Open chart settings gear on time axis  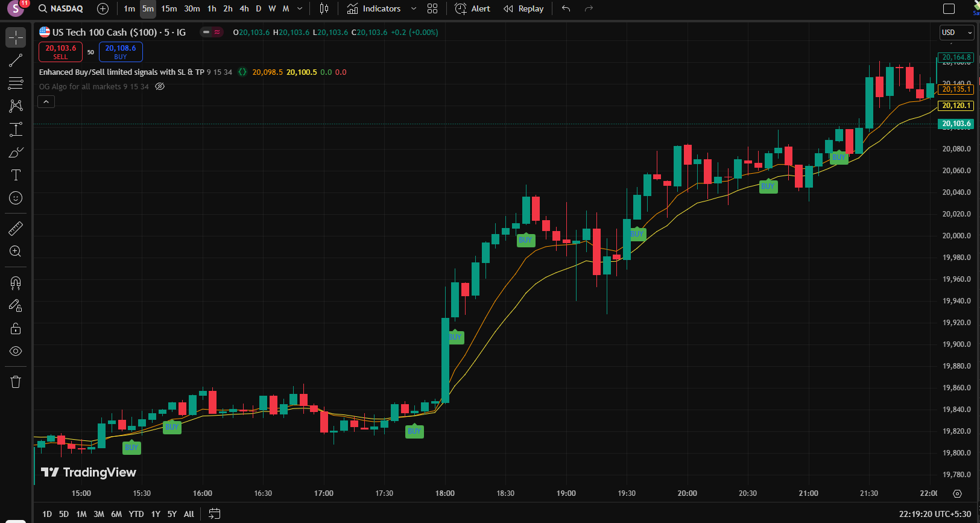point(957,493)
